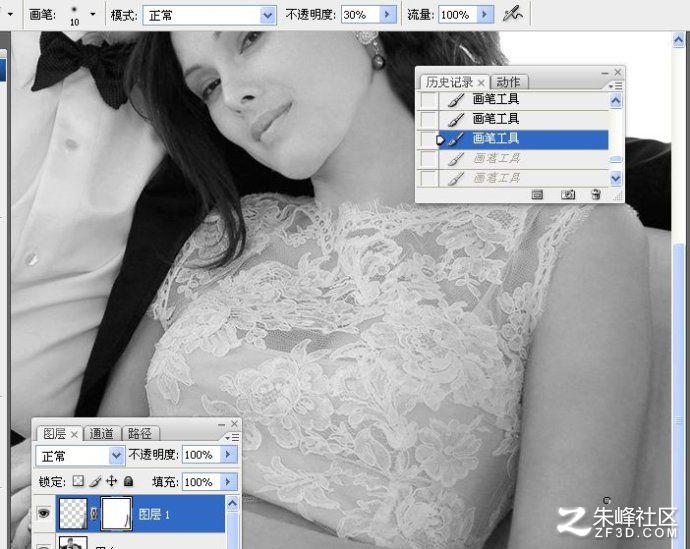Open the 流量 flow slider arrow

[x=484, y=15]
